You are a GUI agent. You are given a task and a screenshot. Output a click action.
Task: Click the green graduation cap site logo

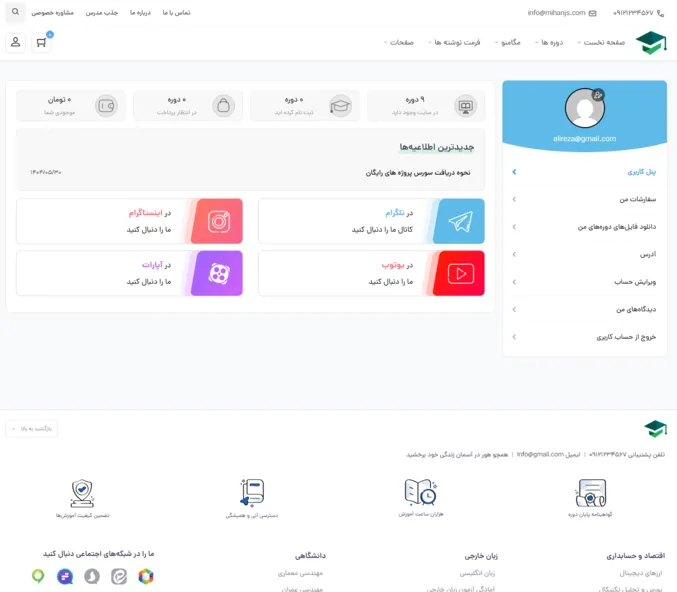click(651, 42)
